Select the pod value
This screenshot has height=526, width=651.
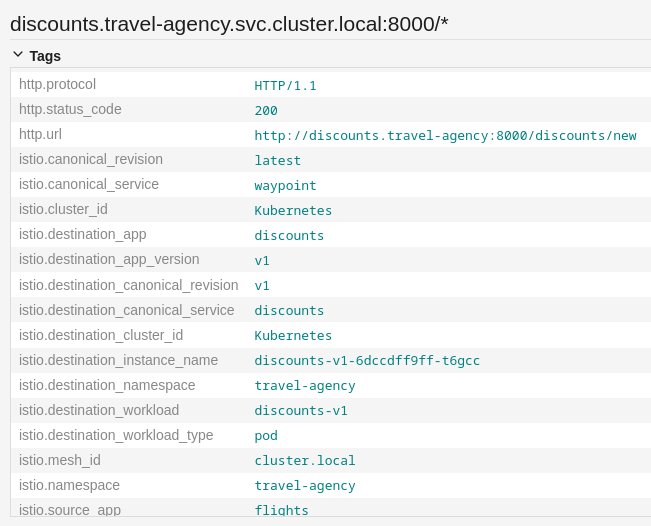click(266, 435)
